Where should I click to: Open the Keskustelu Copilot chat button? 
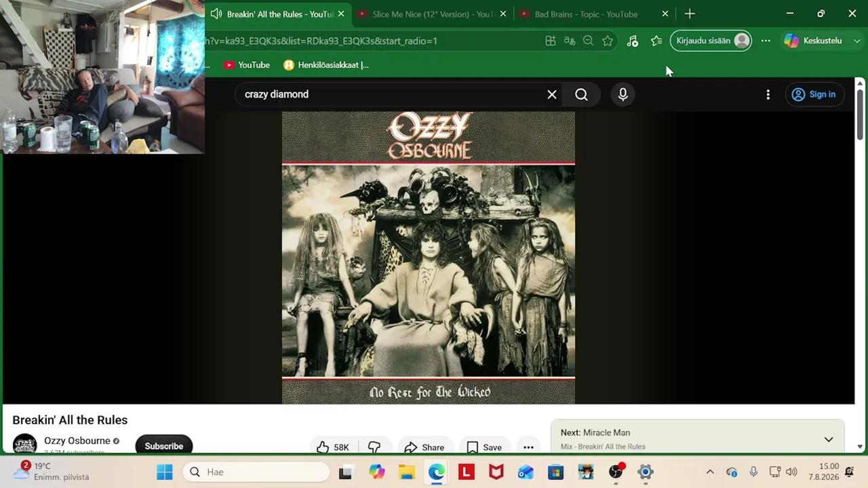(x=812, y=41)
